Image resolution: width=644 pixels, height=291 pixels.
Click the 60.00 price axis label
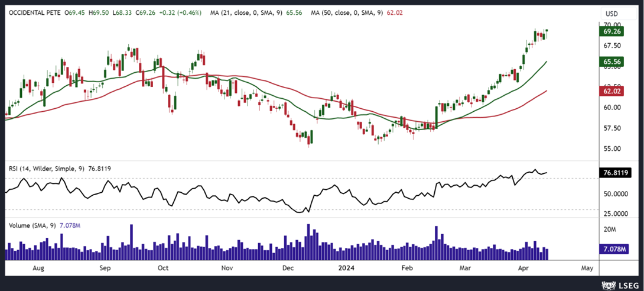[612, 108]
